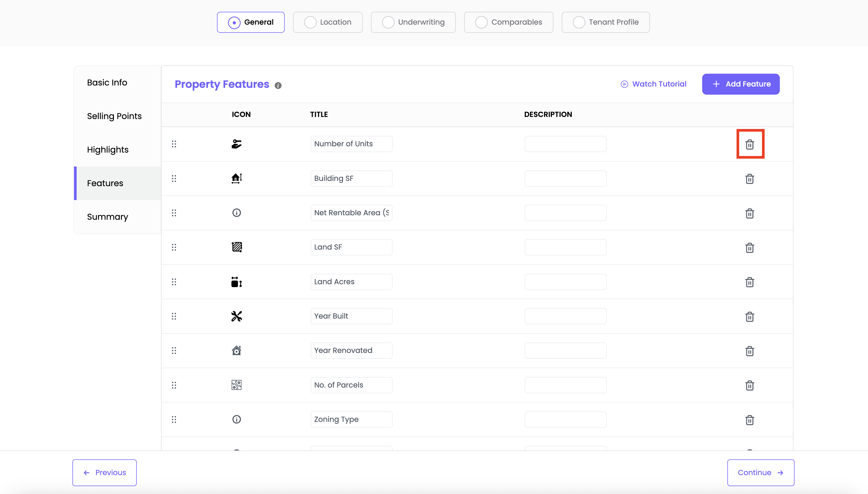Click the Building SF description field
This screenshot has width=868, height=494.
click(x=565, y=179)
